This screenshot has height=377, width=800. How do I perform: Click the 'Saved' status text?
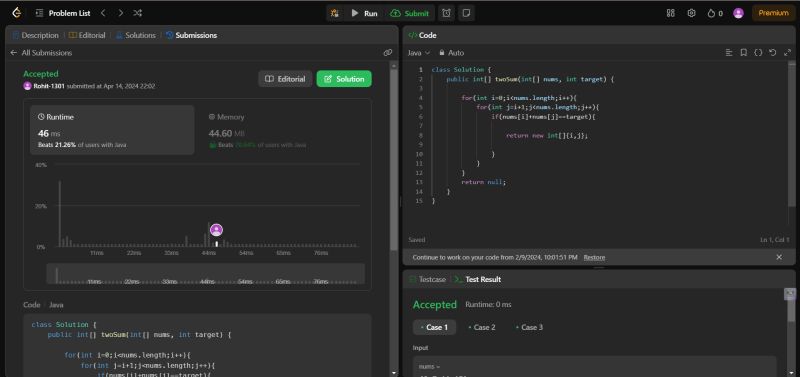pyautogui.click(x=416, y=240)
